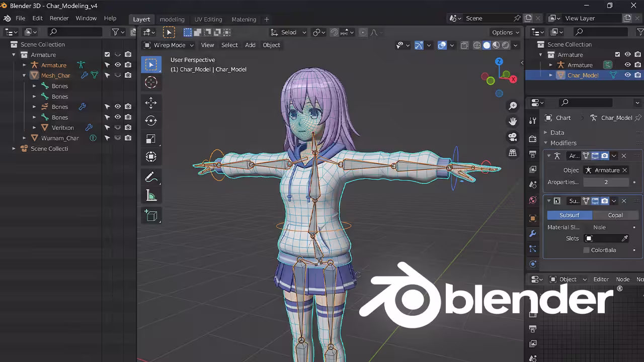
Task: Pick the Rotate tool
Action: [151, 121]
